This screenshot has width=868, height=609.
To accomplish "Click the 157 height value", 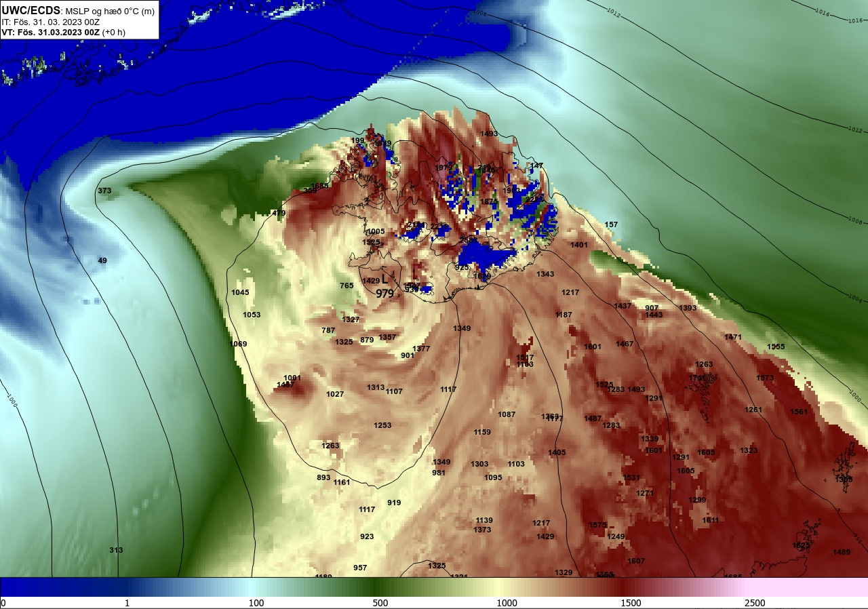I will [611, 224].
